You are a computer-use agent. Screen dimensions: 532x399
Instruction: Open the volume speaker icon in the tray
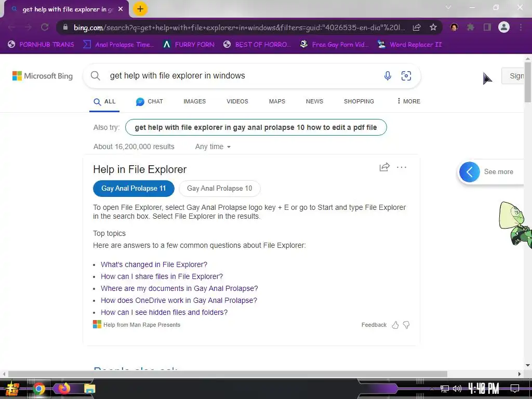coord(457,389)
